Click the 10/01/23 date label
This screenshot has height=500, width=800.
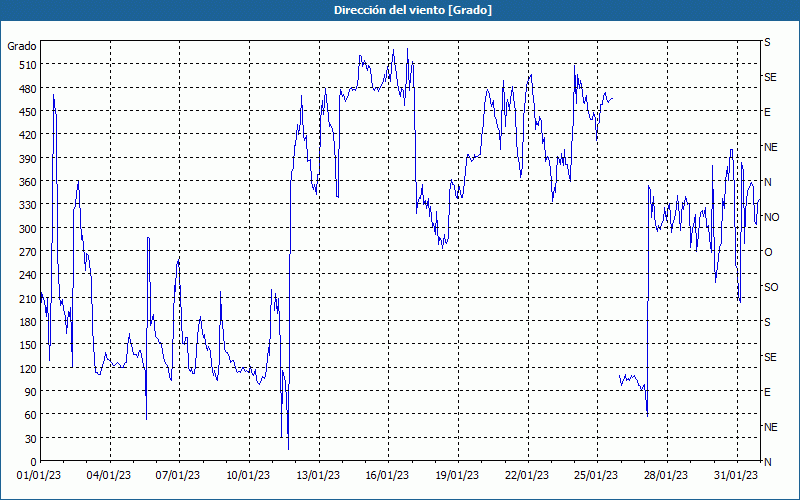coord(248,476)
